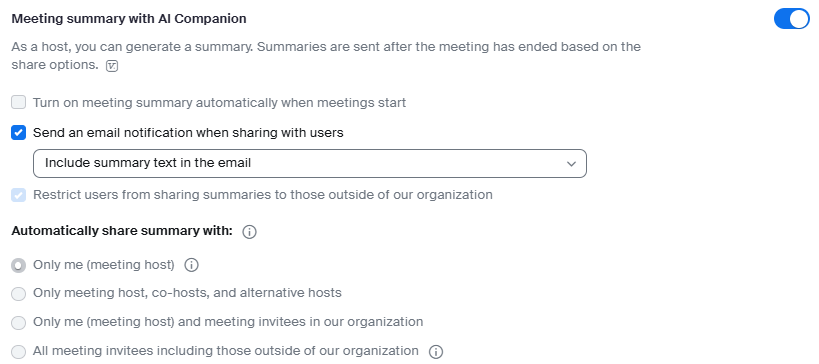This screenshot has height=364, width=819.
Task: Click info icon next to "Only me (meeting host)"
Action: [192, 265]
